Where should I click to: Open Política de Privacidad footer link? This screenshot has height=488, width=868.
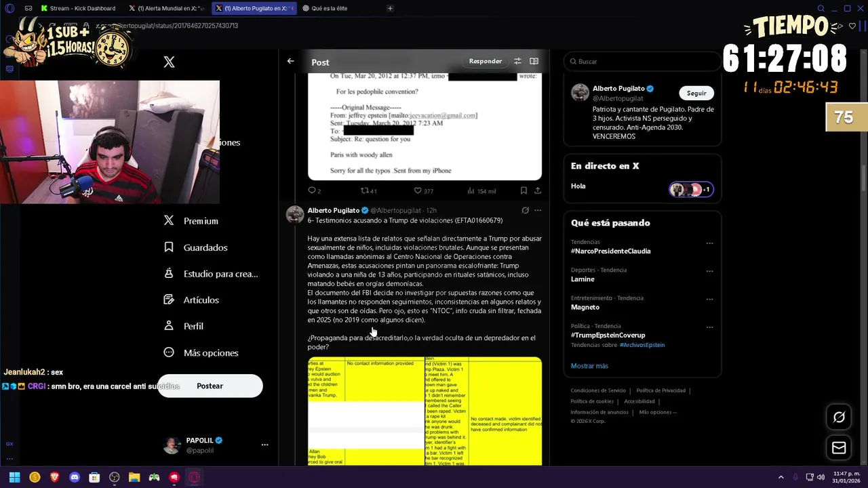660,390
